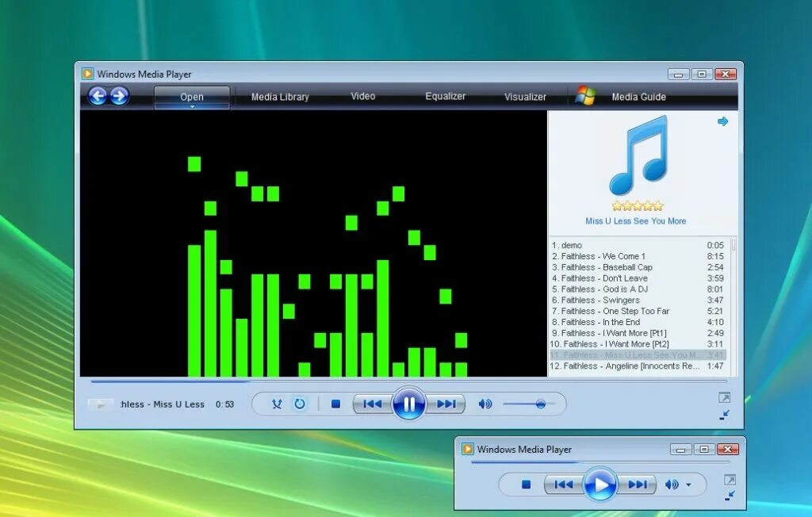Enable shuffle playback
The image size is (812, 517).
pos(276,404)
